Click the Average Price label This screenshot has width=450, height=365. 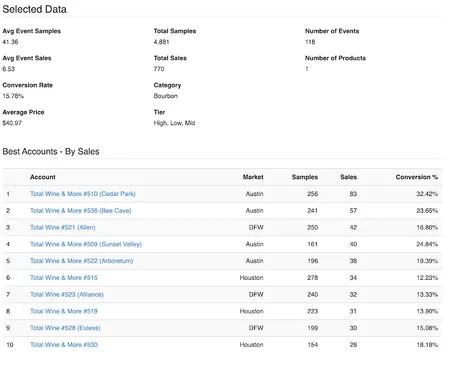(23, 112)
